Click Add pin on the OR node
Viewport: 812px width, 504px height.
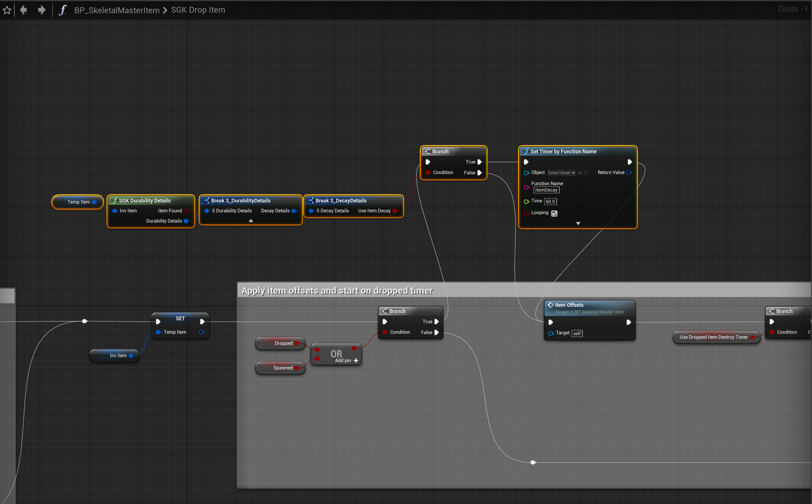tap(347, 360)
